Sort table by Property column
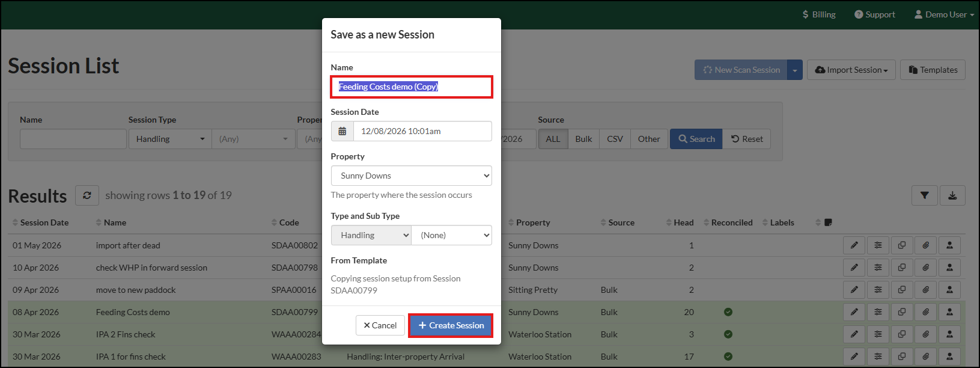Image resolution: width=980 pixels, height=368 pixels. pyautogui.click(x=529, y=222)
